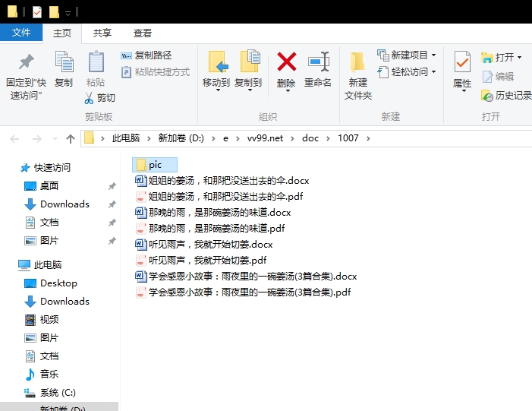The height and width of the screenshot is (411, 532).
Task: Open pinned 文档 under Quick access
Action: point(42,223)
